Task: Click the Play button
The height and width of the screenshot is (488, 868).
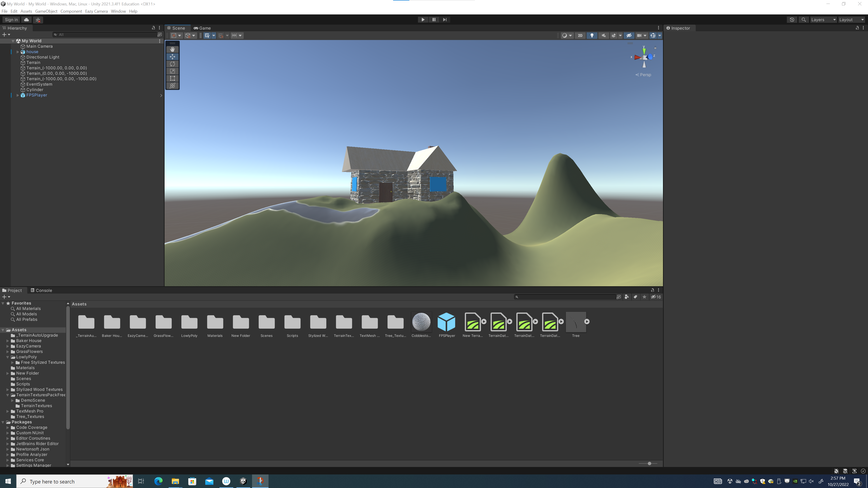Action: click(x=423, y=19)
